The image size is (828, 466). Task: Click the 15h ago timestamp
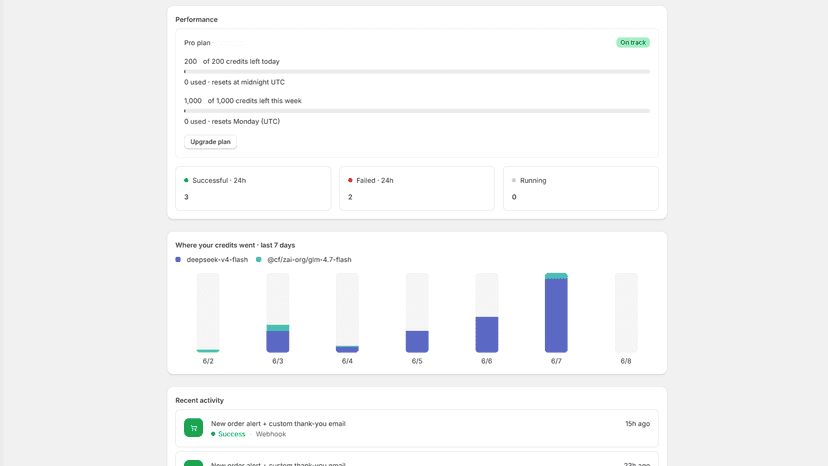coord(637,424)
